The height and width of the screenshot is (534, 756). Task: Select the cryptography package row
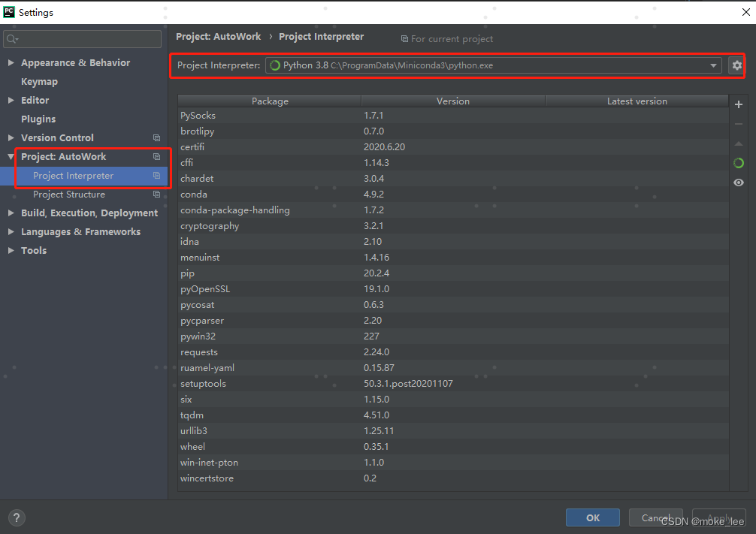click(453, 226)
